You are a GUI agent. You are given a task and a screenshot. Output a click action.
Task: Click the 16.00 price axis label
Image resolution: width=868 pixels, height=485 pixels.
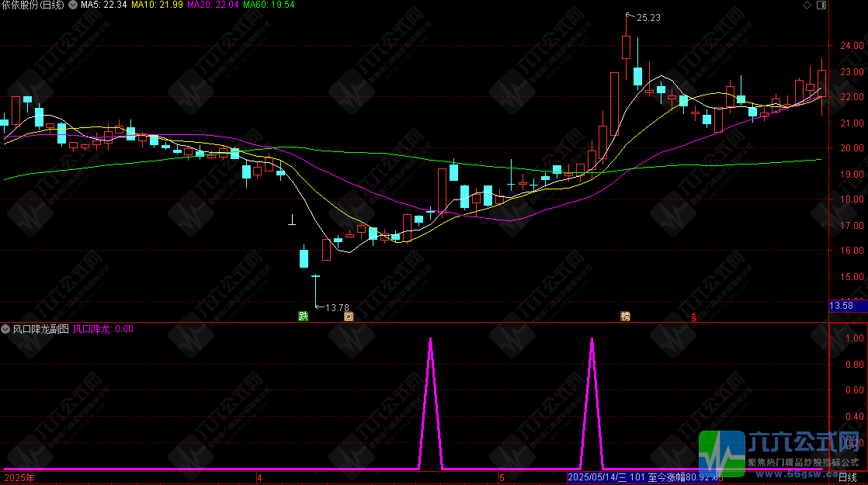tap(852, 251)
